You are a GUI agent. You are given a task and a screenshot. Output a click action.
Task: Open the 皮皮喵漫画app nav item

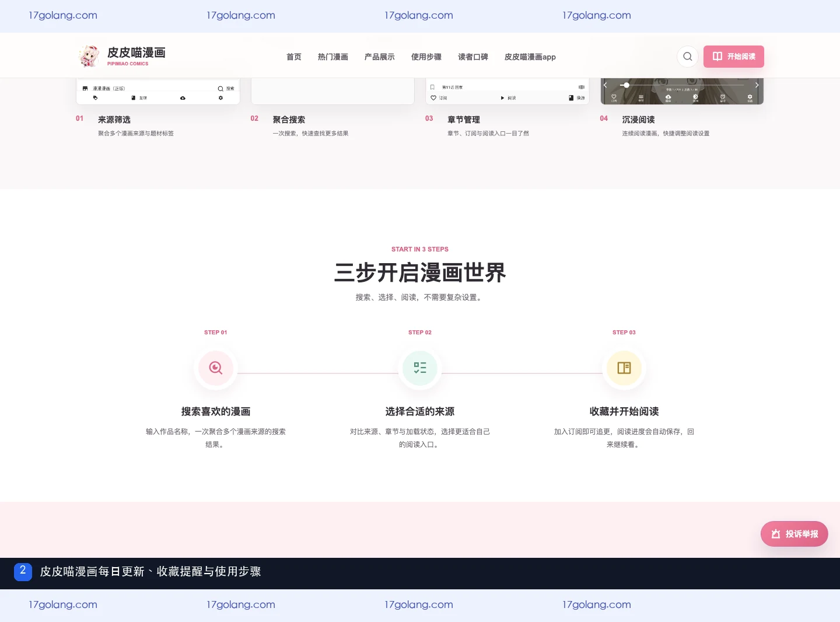530,57
